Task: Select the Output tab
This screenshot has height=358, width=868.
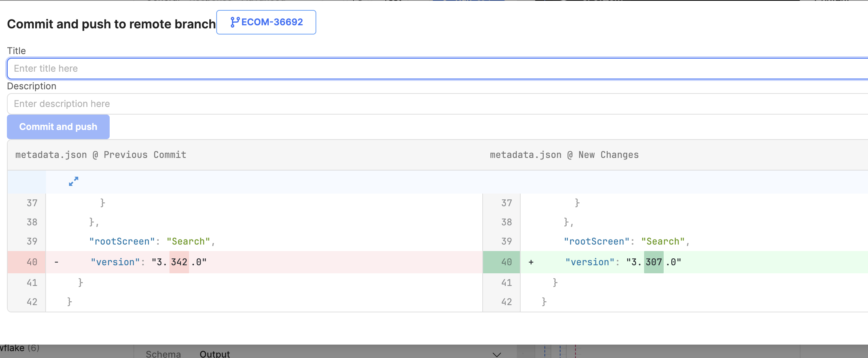Action: point(215,354)
